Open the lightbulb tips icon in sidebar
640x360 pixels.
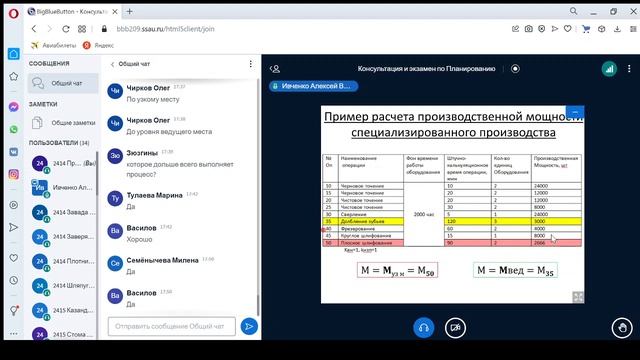(14, 311)
